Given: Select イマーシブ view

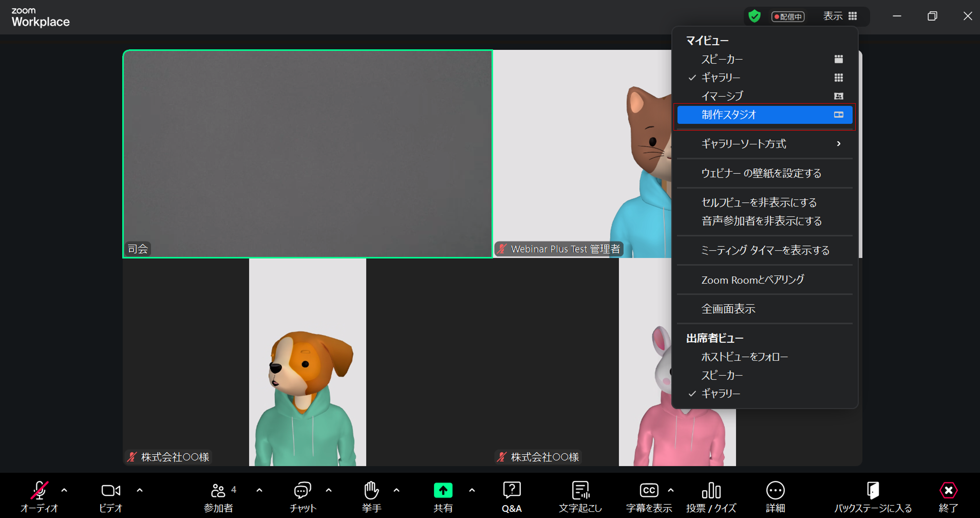Looking at the screenshot, I should point(765,96).
